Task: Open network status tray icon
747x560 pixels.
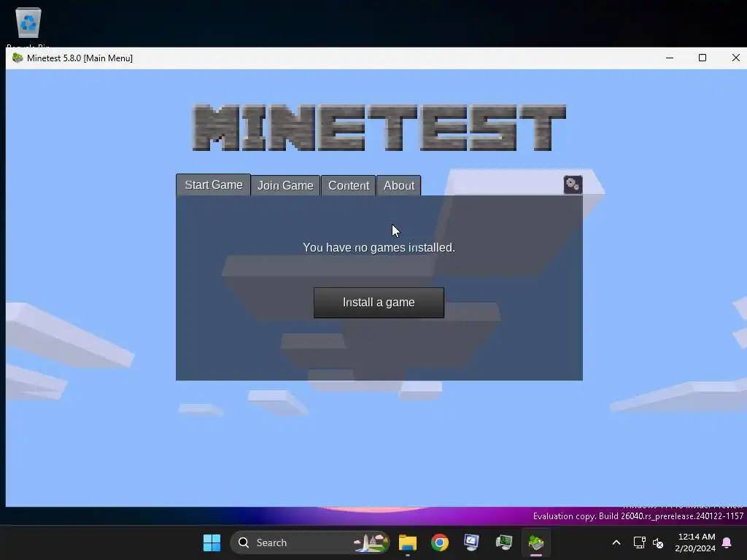Action: pos(639,542)
